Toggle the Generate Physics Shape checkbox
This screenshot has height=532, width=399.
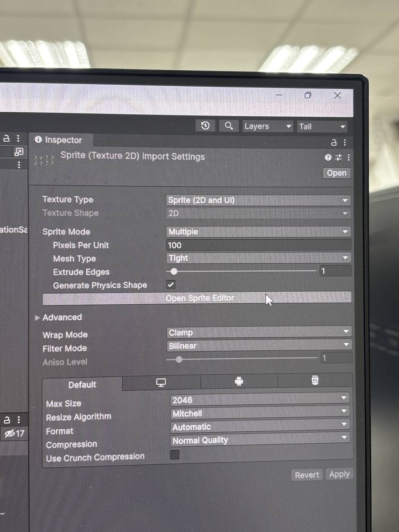171,285
